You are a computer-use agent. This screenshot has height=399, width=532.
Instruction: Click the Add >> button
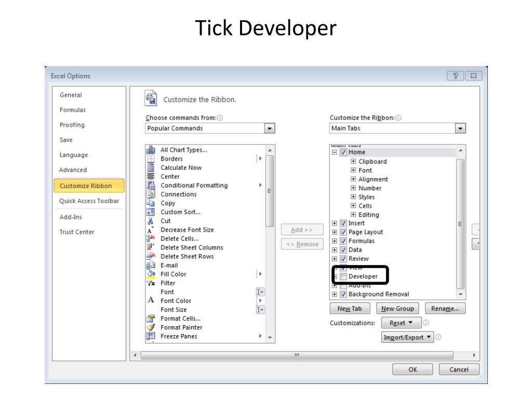coord(302,230)
